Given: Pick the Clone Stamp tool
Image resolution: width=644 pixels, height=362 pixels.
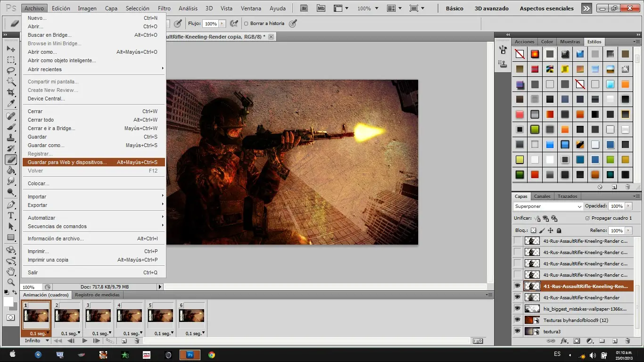Looking at the screenshot, I should [11, 138].
